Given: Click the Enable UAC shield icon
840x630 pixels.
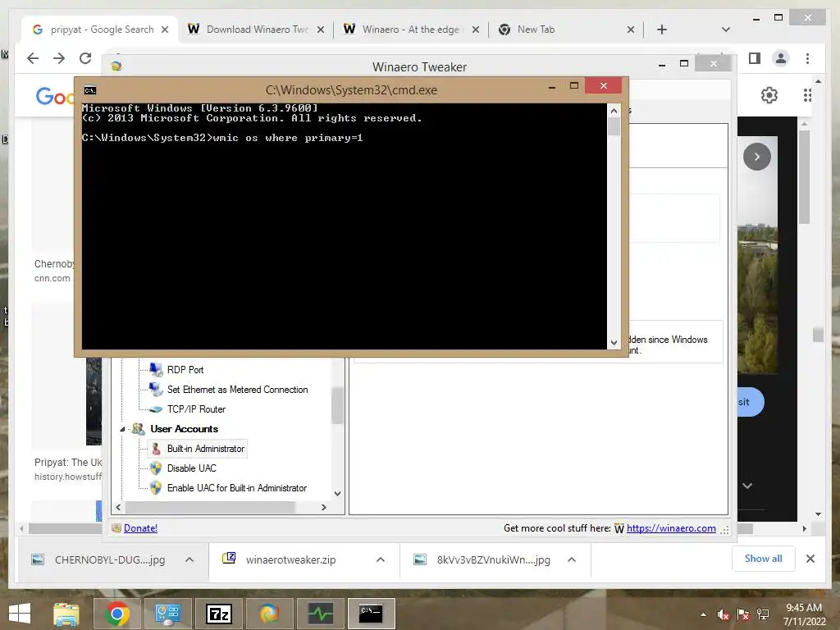Looking at the screenshot, I should point(156,488).
